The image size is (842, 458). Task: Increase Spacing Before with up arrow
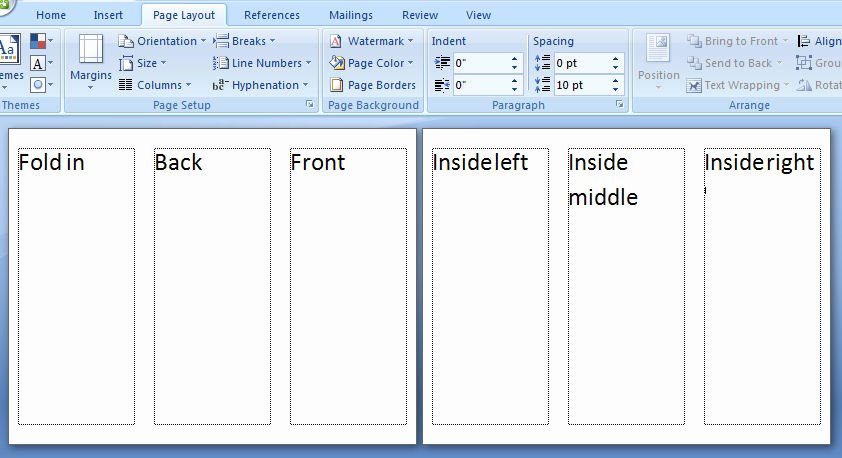(615, 59)
